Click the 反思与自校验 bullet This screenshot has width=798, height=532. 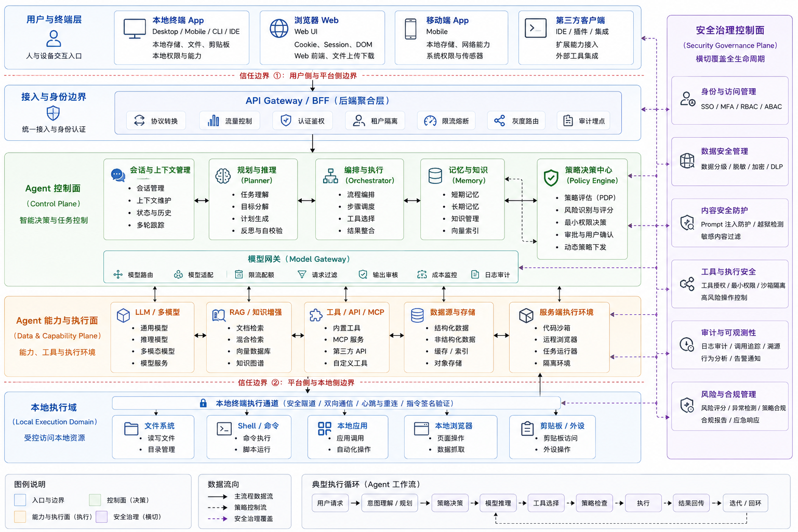[x=261, y=231]
